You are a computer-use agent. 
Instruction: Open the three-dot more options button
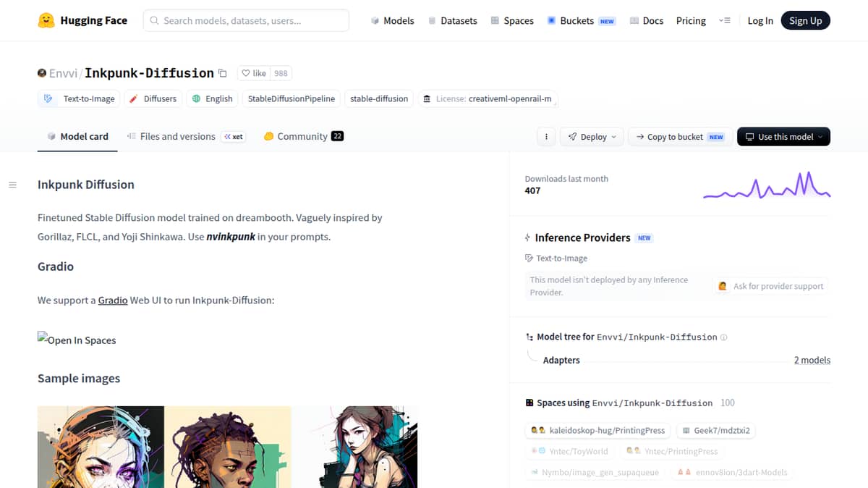(x=546, y=137)
